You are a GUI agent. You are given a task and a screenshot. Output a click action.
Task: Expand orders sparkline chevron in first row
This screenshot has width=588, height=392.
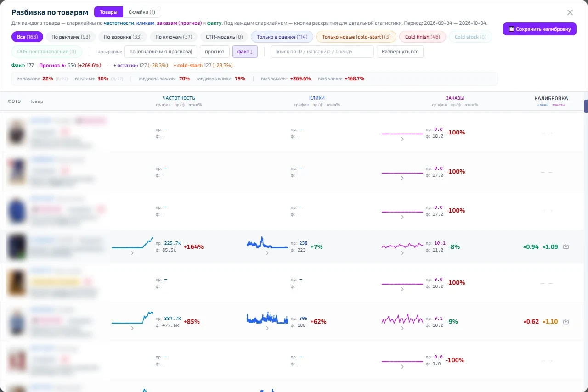[x=402, y=139]
